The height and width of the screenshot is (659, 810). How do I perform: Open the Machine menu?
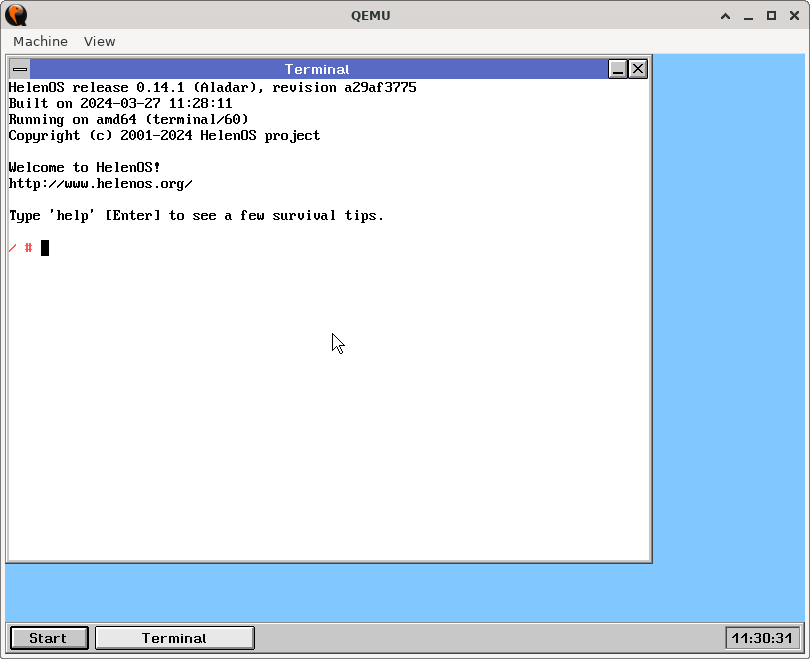coord(40,41)
